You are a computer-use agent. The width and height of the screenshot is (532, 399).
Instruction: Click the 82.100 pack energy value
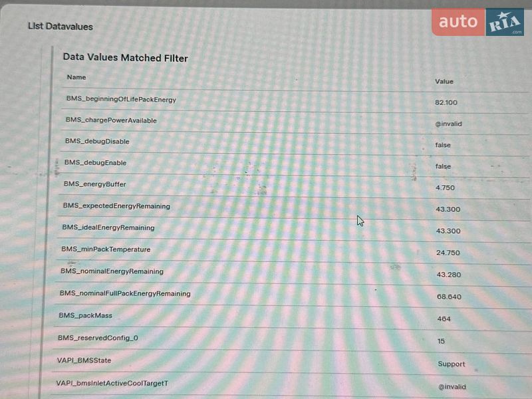click(x=446, y=102)
